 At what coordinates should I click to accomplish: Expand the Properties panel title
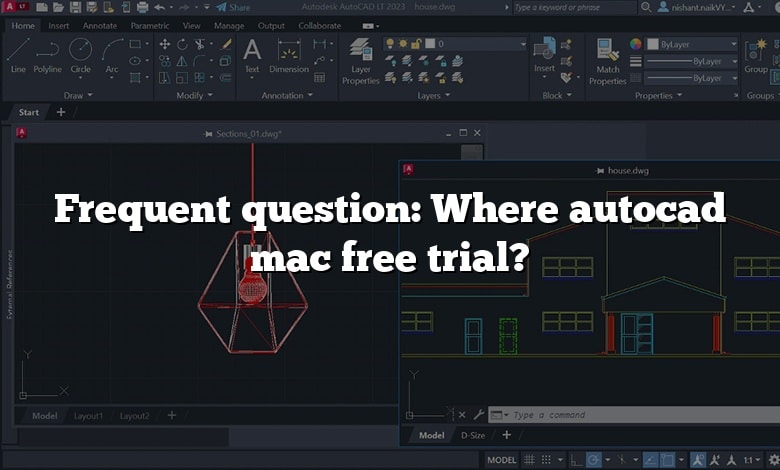point(658,95)
